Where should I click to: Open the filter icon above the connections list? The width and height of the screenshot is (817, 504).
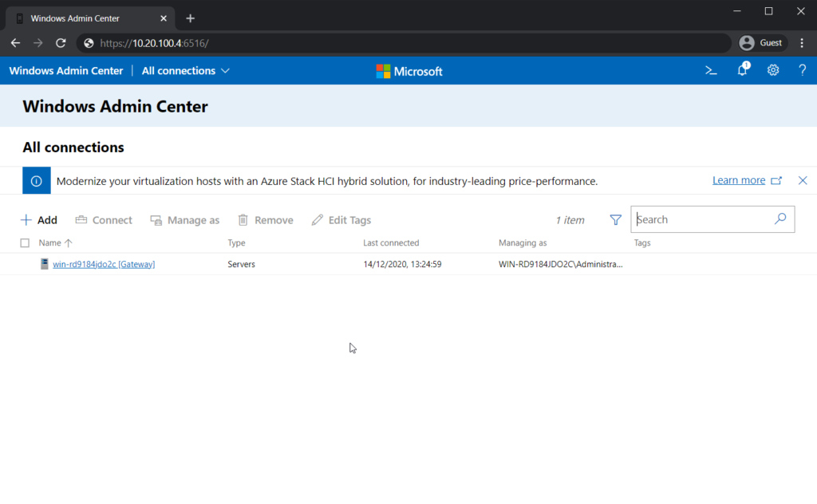click(x=615, y=219)
